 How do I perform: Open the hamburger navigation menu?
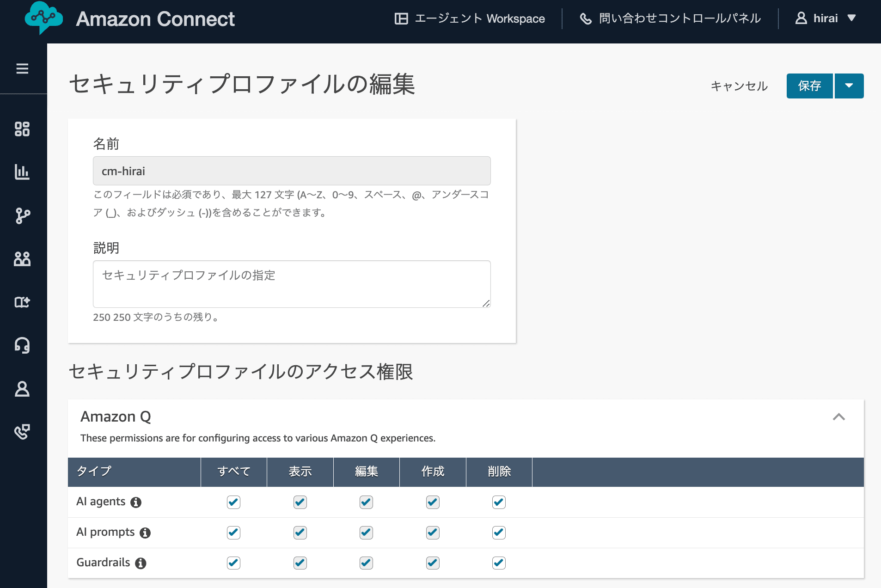pyautogui.click(x=22, y=69)
